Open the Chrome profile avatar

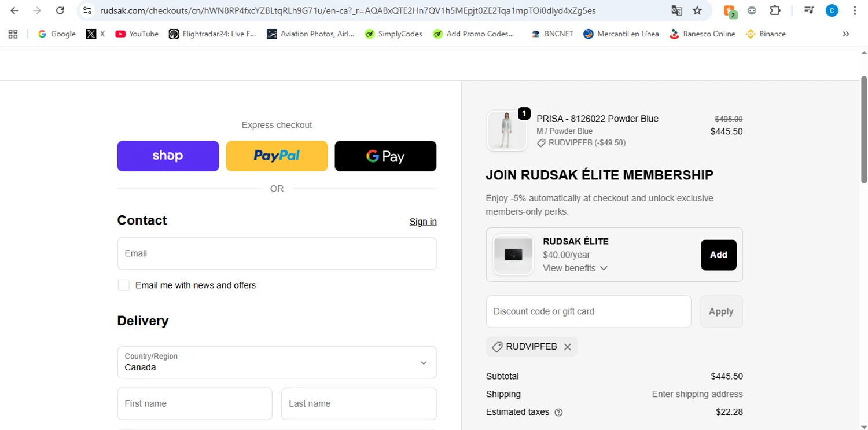pyautogui.click(x=832, y=10)
